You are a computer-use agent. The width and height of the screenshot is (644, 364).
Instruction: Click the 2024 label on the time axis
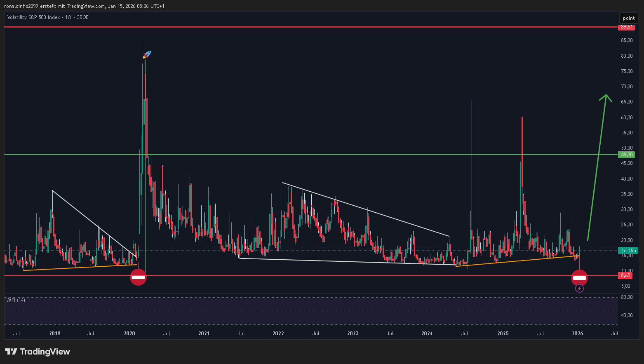(x=427, y=333)
